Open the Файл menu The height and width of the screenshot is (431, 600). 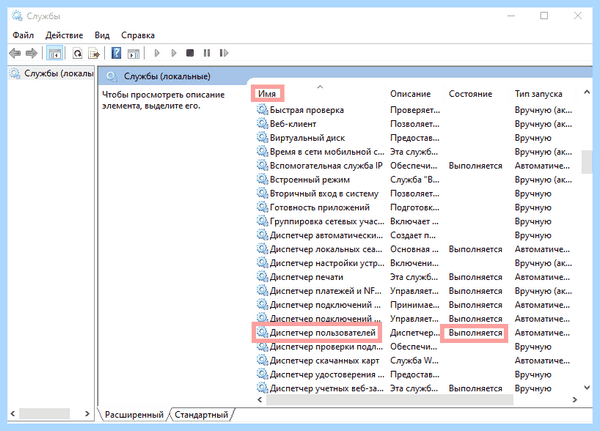tap(23, 35)
